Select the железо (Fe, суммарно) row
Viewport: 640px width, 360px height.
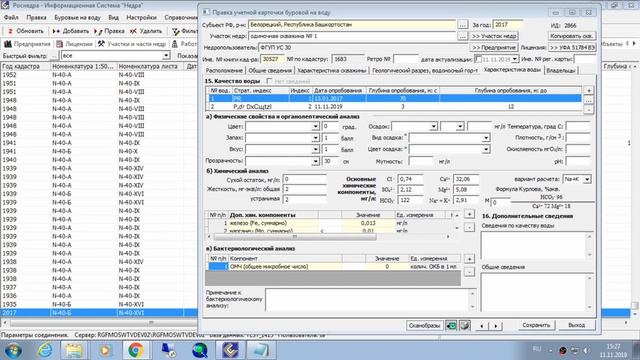[329, 223]
